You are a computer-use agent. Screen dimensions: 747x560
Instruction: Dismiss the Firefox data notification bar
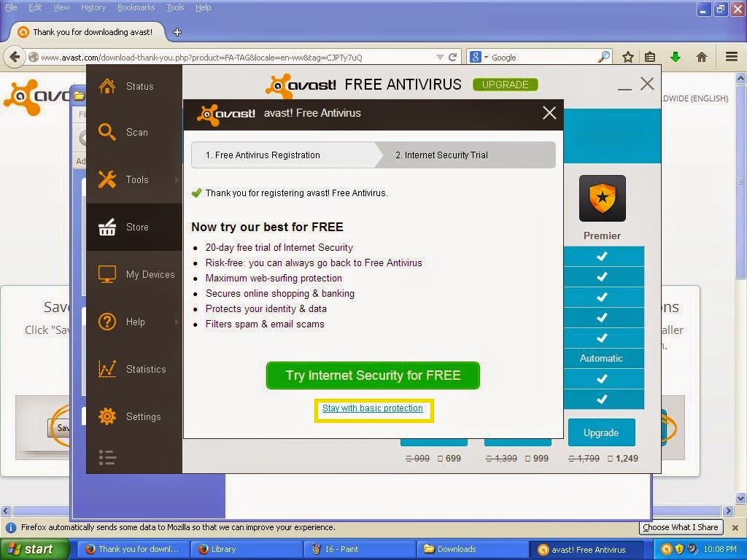point(735,528)
